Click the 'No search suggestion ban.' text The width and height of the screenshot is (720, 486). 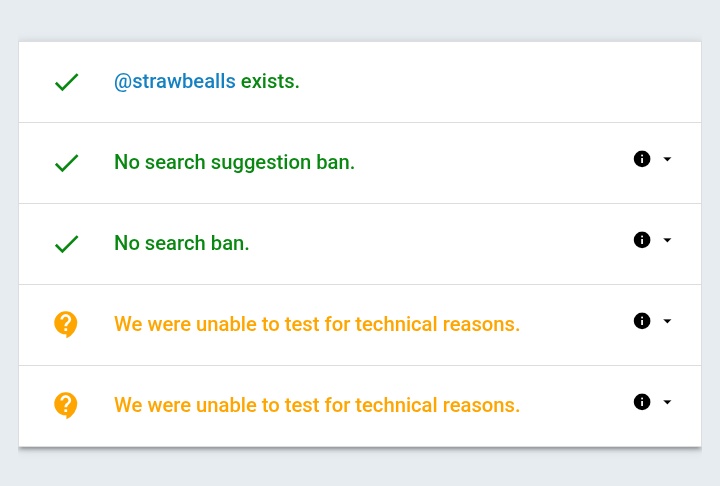234,162
